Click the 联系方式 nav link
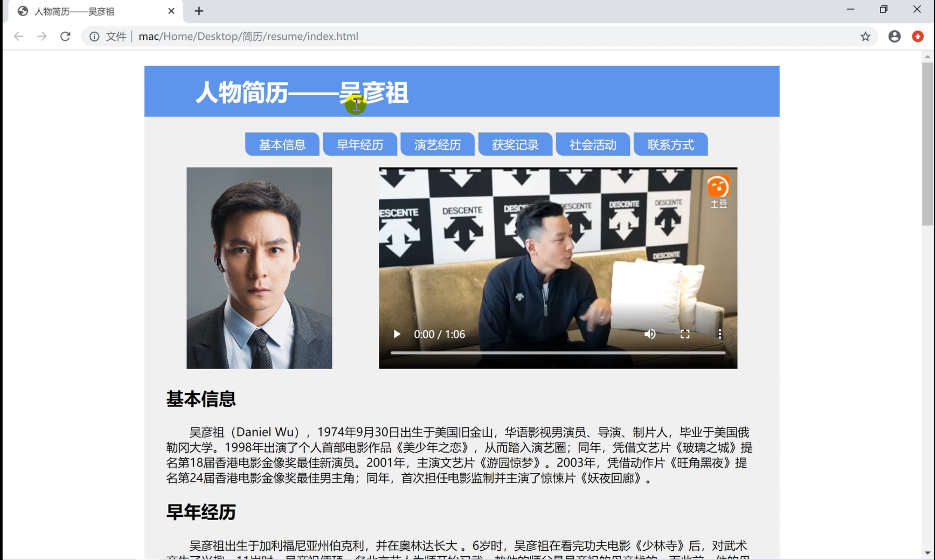The height and width of the screenshot is (560, 935). pyautogui.click(x=671, y=145)
